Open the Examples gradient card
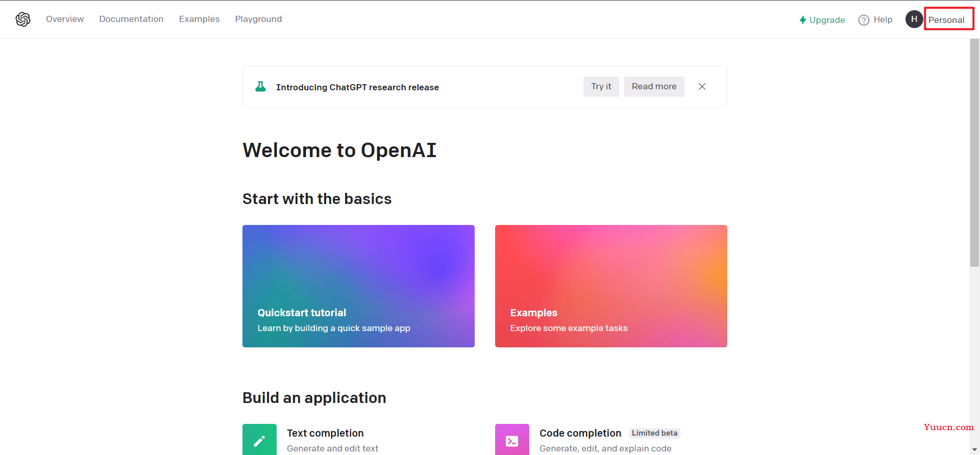 click(x=611, y=286)
